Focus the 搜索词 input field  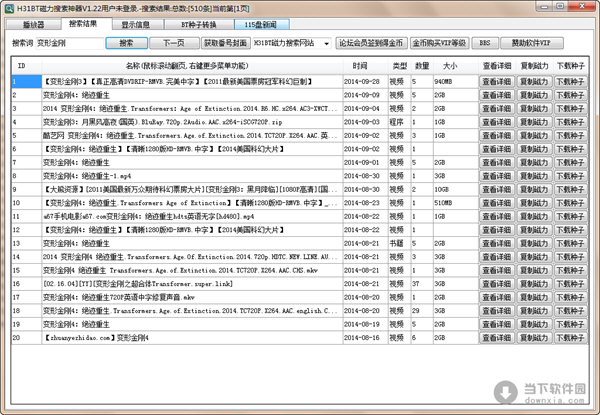point(70,43)
